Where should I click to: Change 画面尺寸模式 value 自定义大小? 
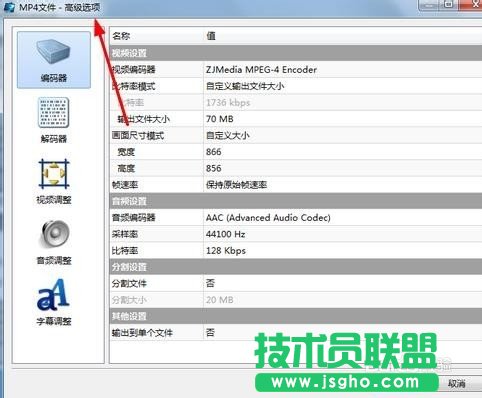tap(228, 136)
